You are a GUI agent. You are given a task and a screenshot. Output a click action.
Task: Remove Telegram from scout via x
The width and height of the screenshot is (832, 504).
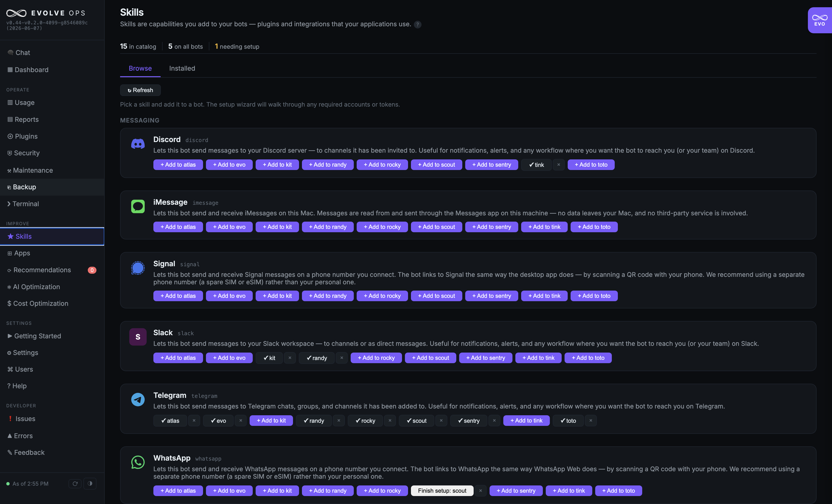441,421
